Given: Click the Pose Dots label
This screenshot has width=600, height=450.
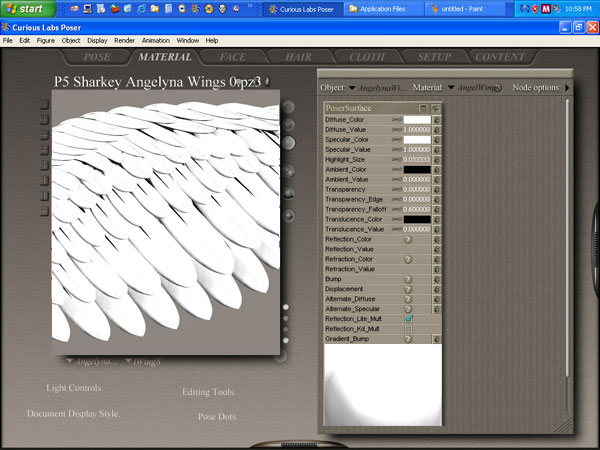Looking at the screenshot, I should click(x=217, y=417).
